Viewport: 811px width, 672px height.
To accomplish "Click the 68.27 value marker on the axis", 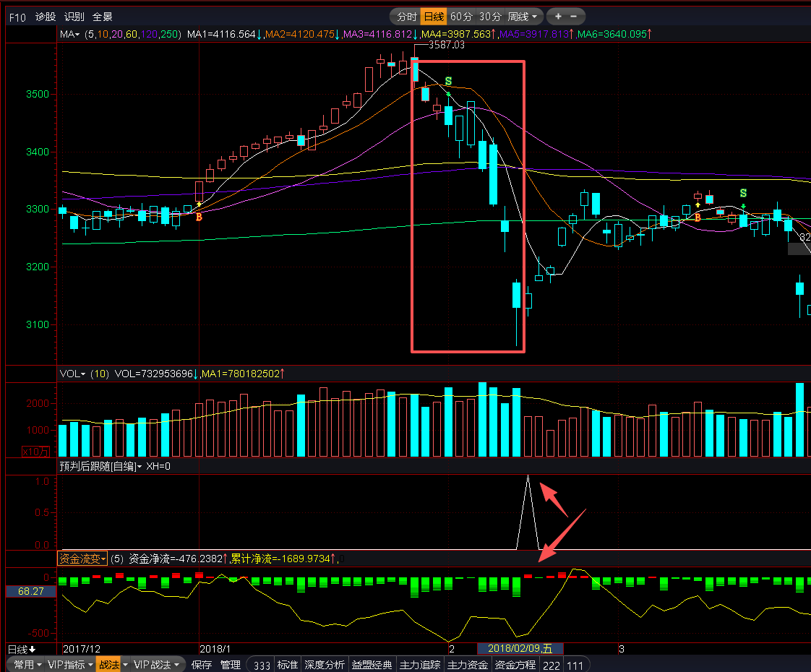I will (30, 591).
